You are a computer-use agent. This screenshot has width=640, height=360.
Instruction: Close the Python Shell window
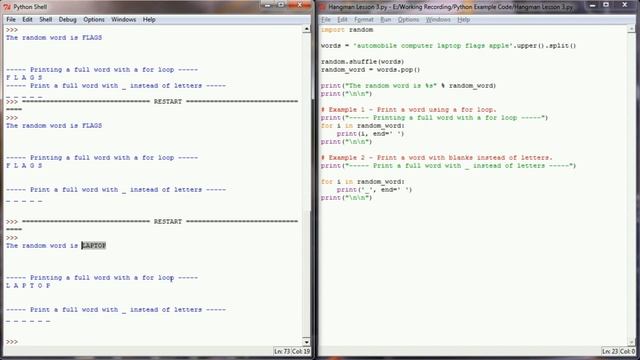pos(300,5)
